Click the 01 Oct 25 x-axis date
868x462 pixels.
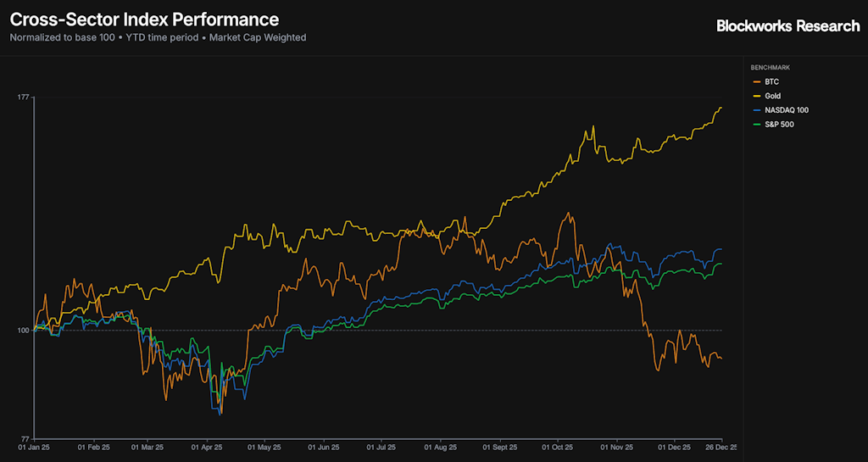557,447
